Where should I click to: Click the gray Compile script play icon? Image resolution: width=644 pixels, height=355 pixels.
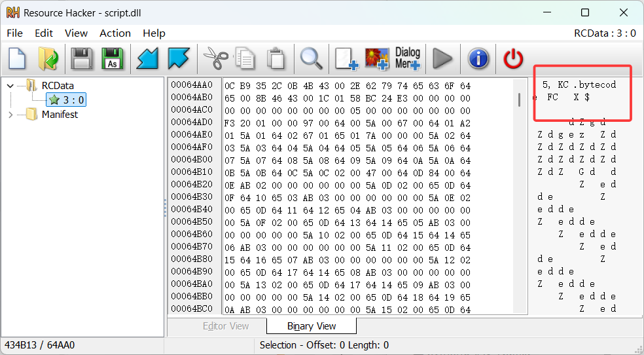click(x=442, y=58)
